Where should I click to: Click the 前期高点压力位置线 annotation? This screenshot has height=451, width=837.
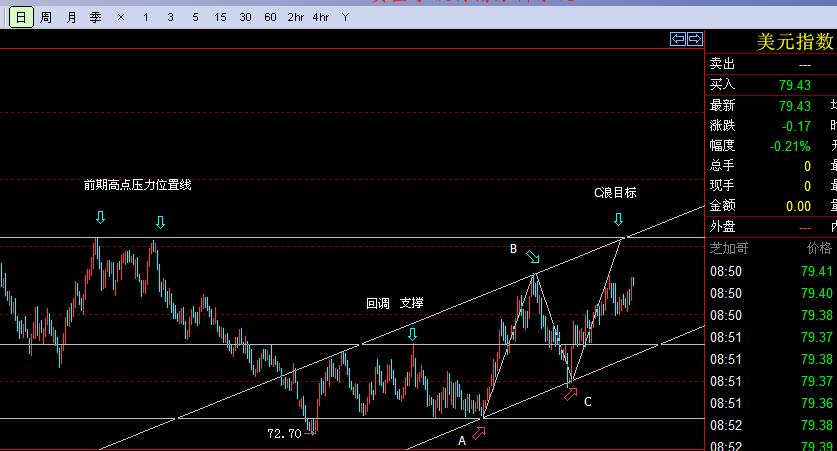[x=138, y=185]
